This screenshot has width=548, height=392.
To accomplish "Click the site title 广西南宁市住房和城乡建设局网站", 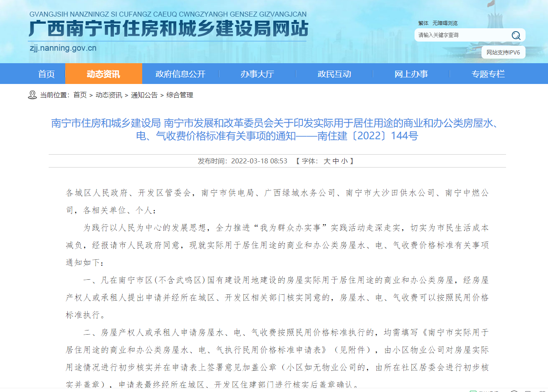I will click(168, 29).
